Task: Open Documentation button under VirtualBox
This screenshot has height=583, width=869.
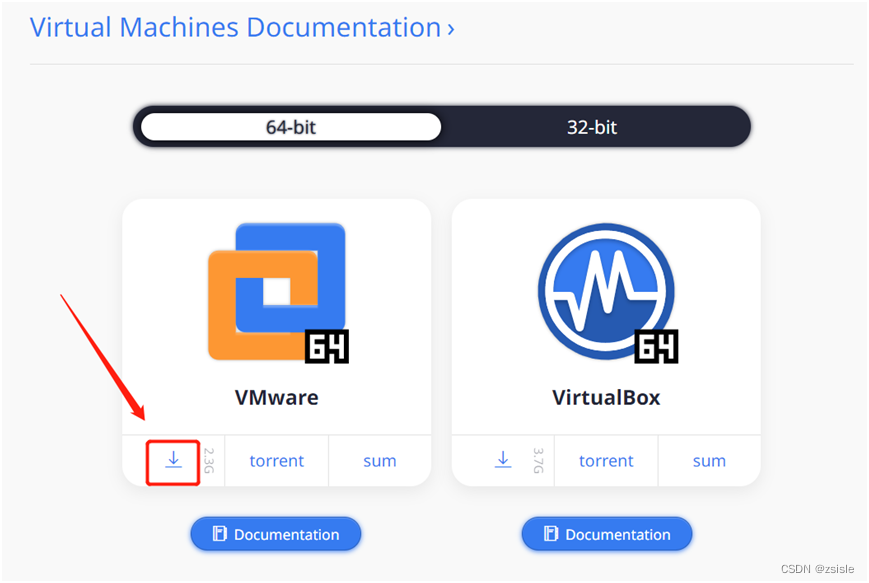Action: (x=607, y=534)
